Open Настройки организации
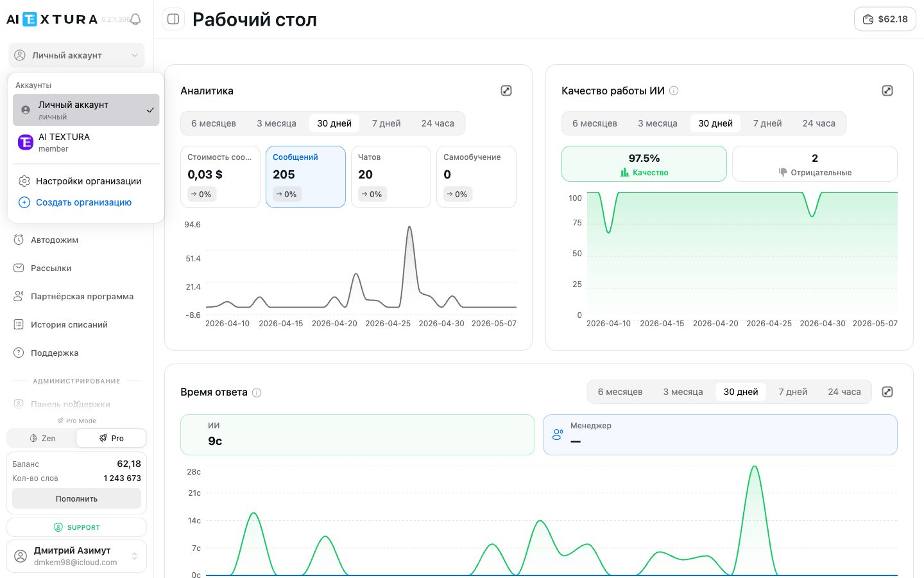This screenshot has width=924, height=578. coord(86,181)
